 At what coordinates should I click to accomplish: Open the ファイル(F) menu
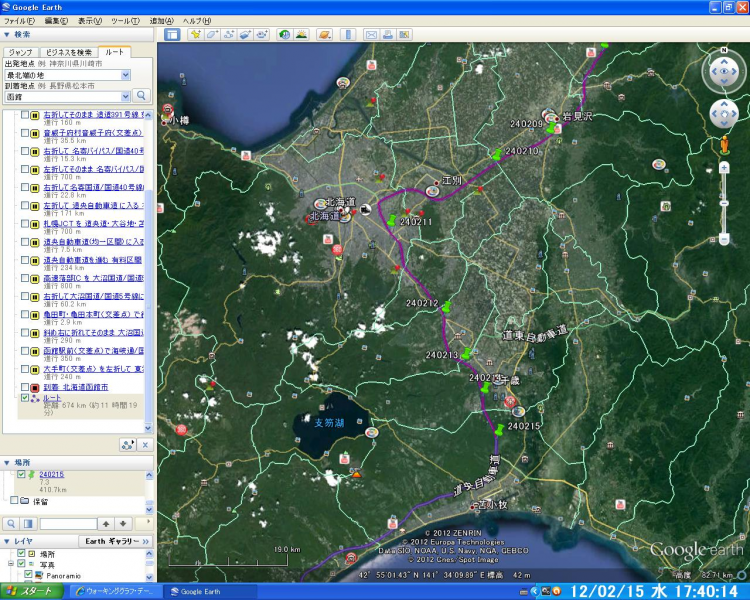click(x=20, y=21)
